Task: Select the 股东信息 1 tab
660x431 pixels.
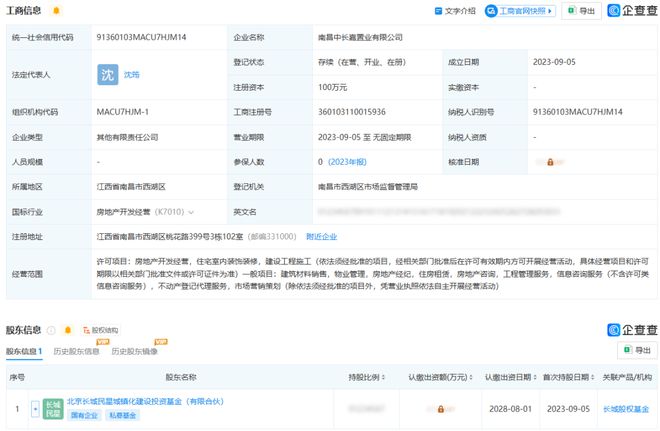Action: tap(24, 351)
